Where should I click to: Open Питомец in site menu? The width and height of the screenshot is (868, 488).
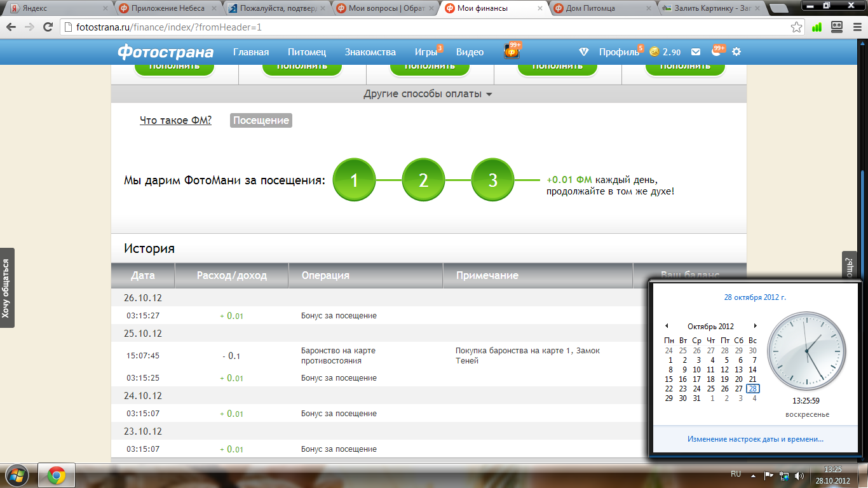307,52
